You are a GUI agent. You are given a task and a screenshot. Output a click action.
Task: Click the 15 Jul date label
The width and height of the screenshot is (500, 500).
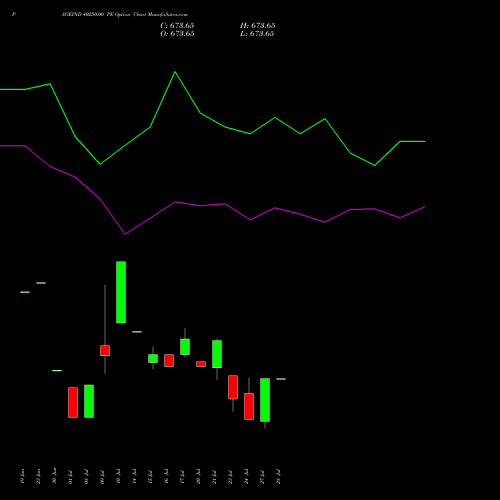150,477
